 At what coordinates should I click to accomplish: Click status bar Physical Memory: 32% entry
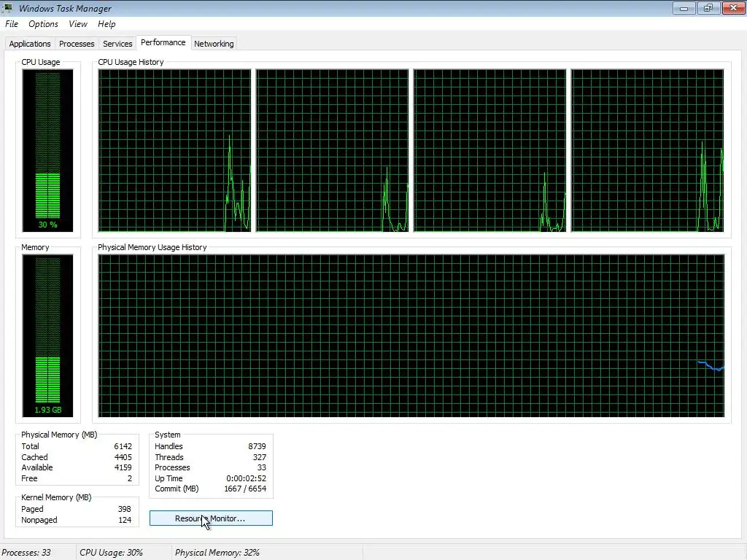[217, 553]
